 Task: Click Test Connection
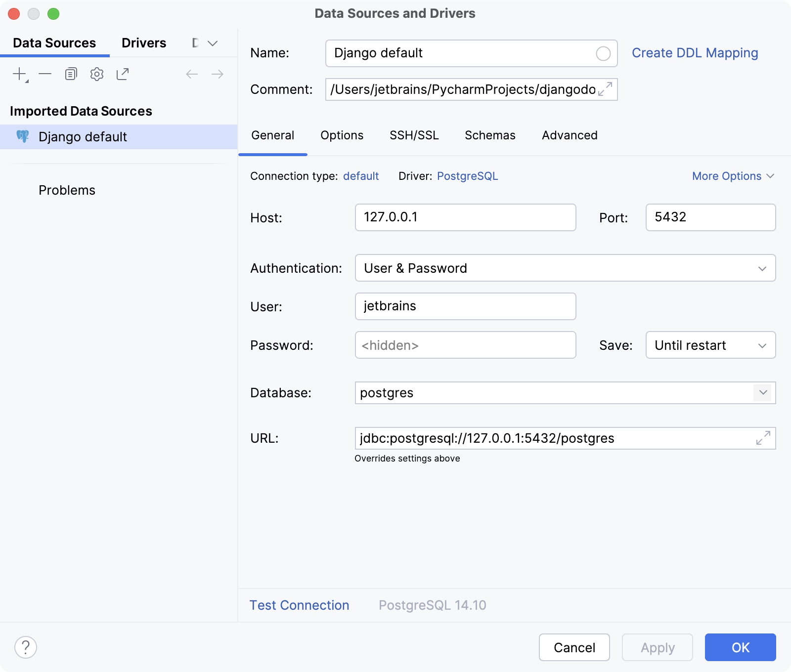pos(299,605)
